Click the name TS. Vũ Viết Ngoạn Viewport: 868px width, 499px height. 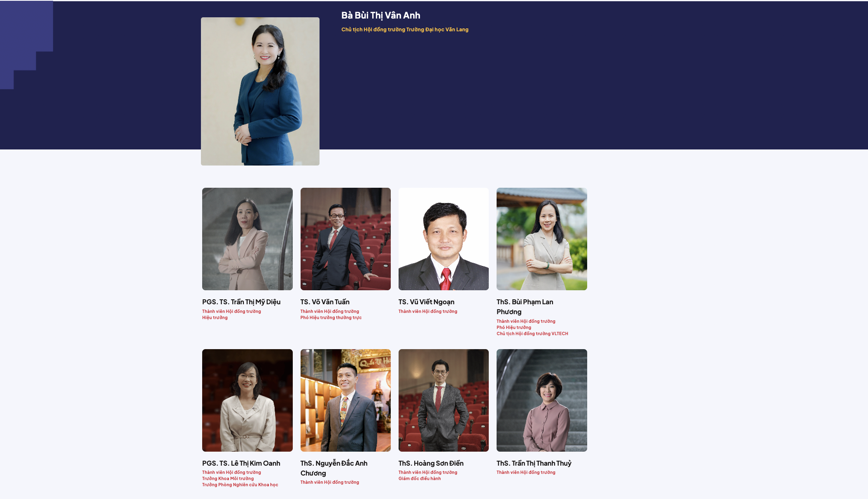(x=427, y=302)
